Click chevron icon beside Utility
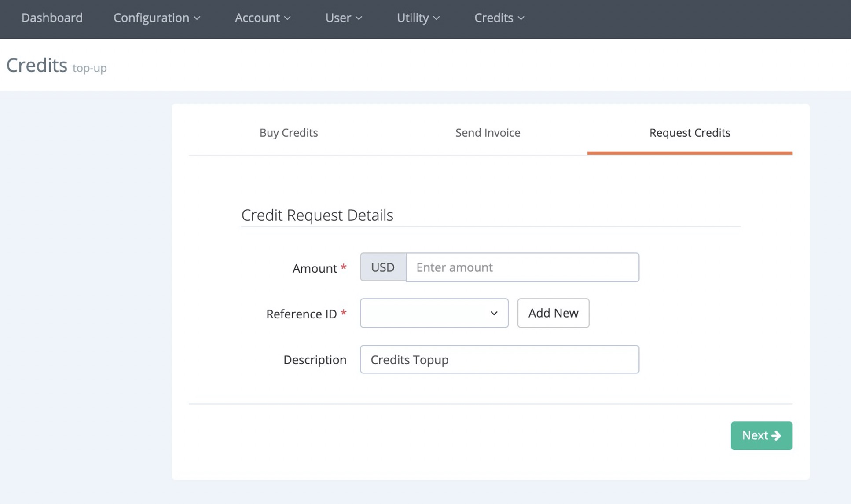 (x=436, y=18)
